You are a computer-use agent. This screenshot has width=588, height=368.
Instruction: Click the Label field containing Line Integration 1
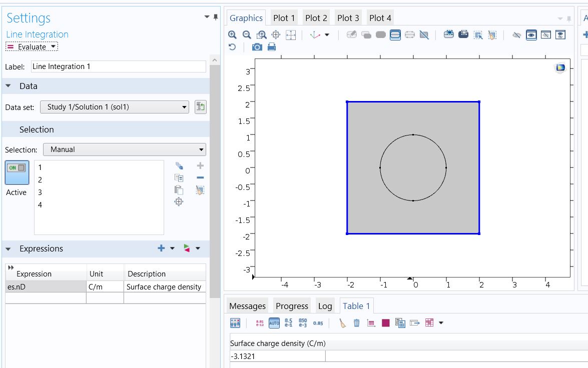tap(118, 66)
